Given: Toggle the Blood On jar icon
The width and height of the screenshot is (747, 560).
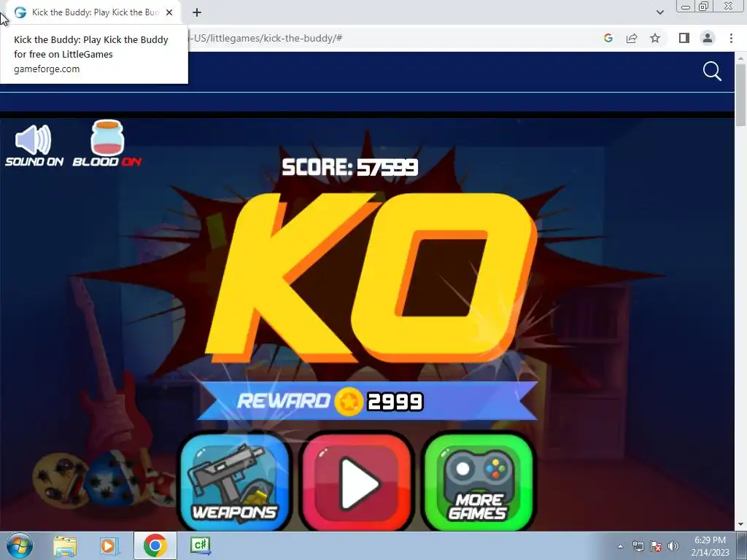Looking at the screenshot, I should coord(107,138).
